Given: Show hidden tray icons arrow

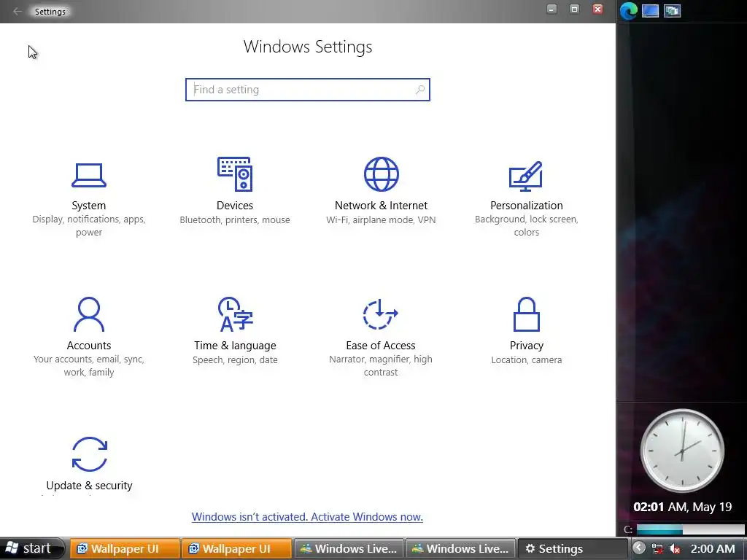Looking at the screenshot, I should 639,548.
